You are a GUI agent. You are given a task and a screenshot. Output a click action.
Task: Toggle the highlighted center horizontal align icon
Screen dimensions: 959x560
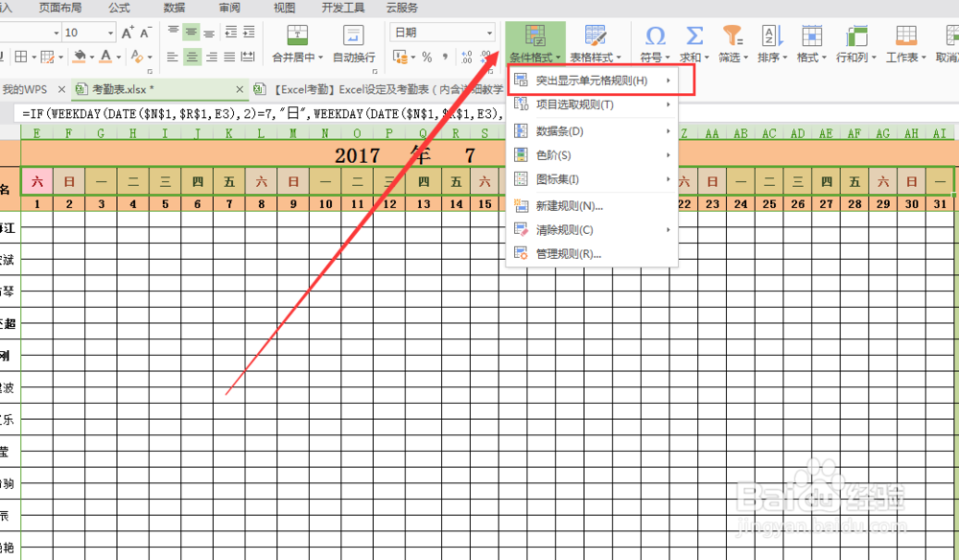[x=192, y=57]
